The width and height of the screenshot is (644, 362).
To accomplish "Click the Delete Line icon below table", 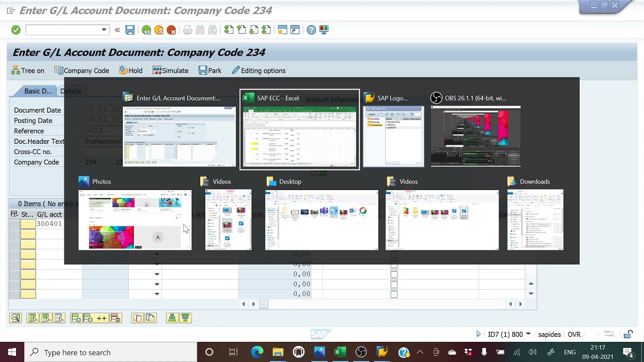I will pos(116,318).
